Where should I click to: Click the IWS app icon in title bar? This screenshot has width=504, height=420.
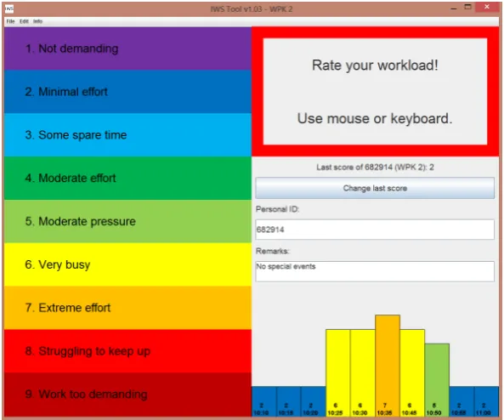(9, 9)
